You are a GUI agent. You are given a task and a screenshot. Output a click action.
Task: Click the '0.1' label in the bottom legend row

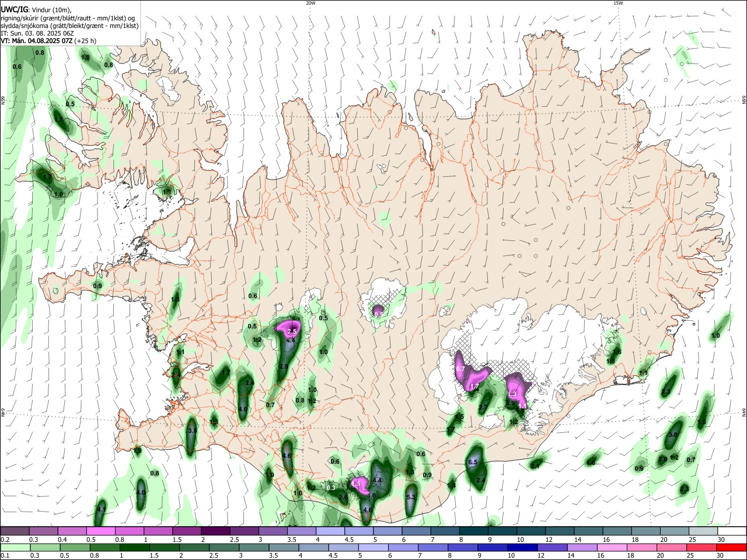[5, 556]
